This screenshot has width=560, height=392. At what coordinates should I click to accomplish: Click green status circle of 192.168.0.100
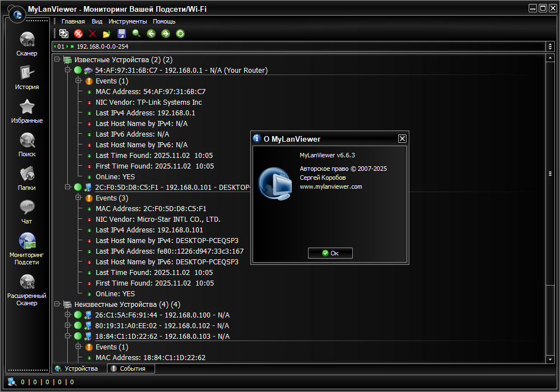78,315
